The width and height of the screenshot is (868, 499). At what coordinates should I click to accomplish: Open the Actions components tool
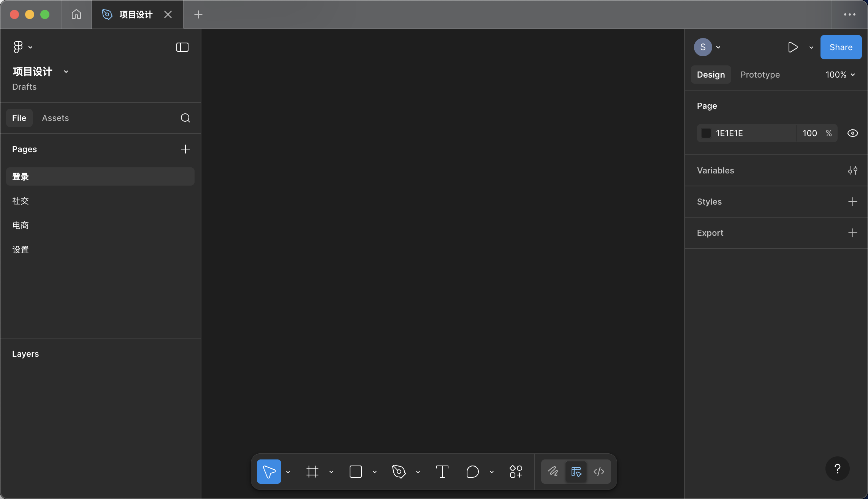click(x=516, y=472)
